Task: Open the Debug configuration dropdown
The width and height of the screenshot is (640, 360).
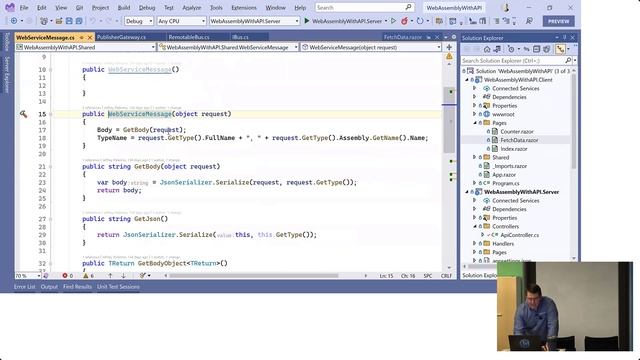Action: click(x=139, y=21)
